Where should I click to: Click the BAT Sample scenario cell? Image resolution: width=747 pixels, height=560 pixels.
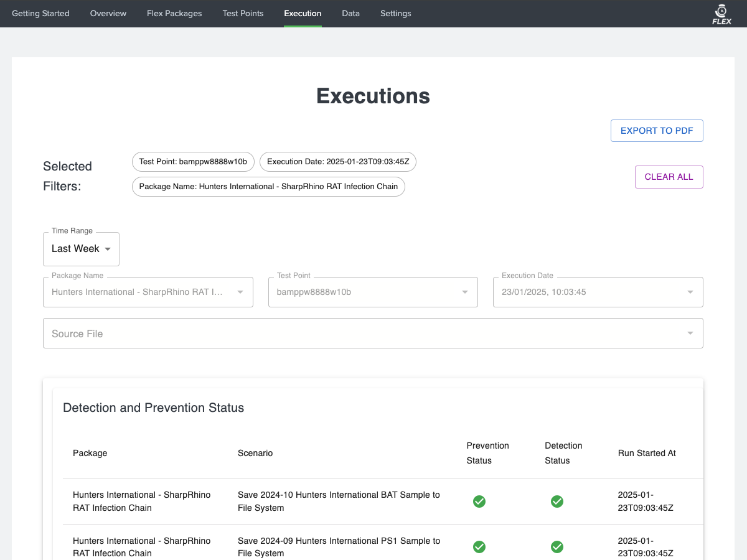click(339, 502)
